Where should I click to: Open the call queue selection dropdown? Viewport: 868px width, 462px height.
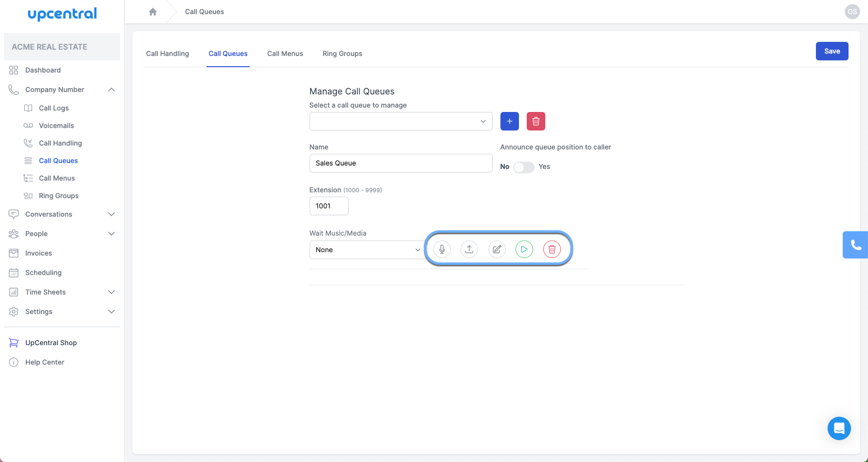coord(401,121)
